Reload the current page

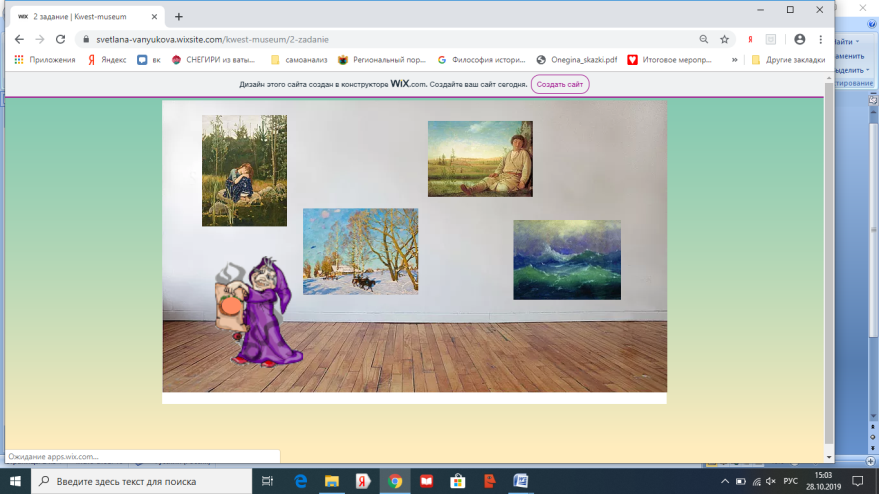pos(61,39)
